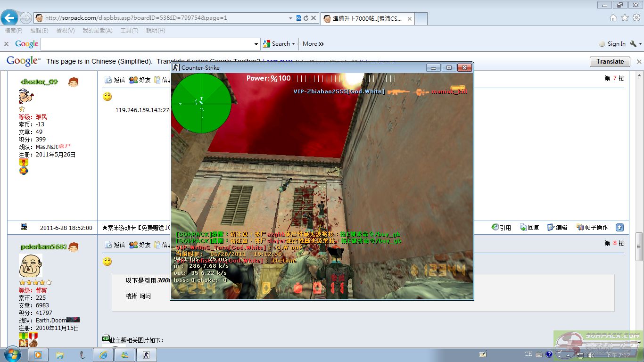This screenshot has width=644, height=362.
Task: Expand Google toolbar search box dropdown
Action: point(256,44)
